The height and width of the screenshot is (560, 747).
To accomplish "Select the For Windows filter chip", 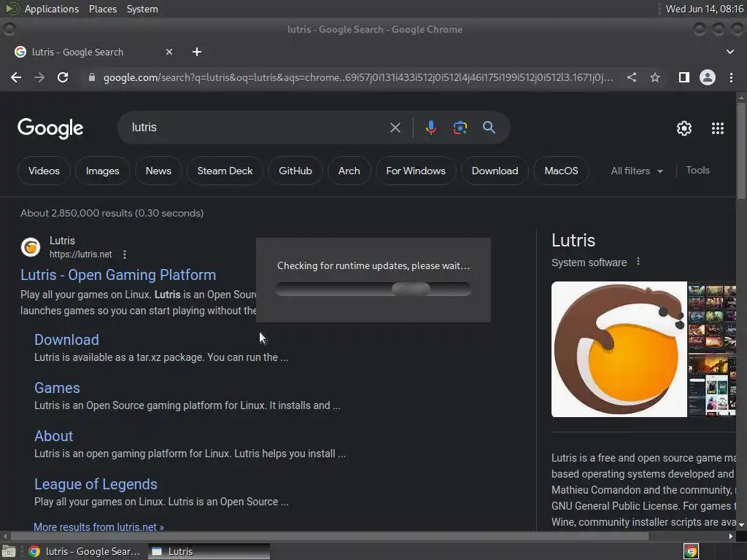I will click(416, 171).
